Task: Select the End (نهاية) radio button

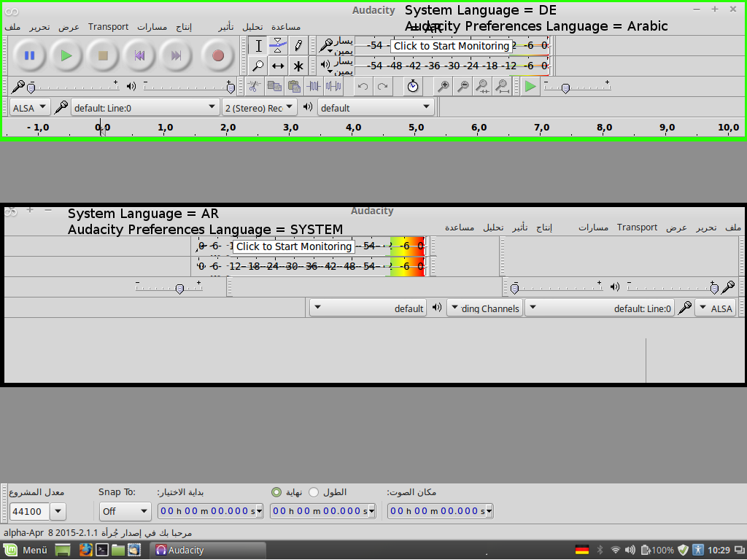Action: pos(276,492)
